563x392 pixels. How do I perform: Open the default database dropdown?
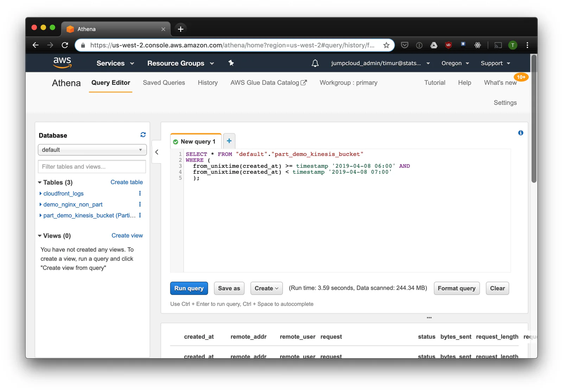[x=92, y=150]
